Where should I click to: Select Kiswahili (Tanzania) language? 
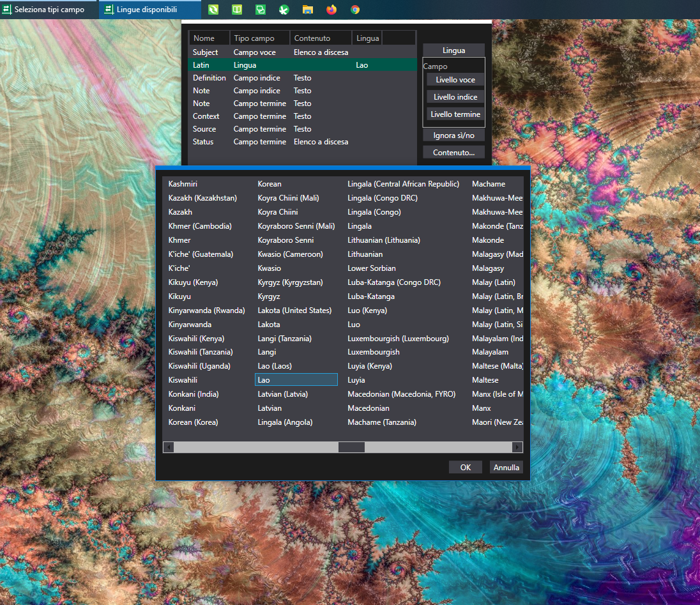(x=201, y=352)
